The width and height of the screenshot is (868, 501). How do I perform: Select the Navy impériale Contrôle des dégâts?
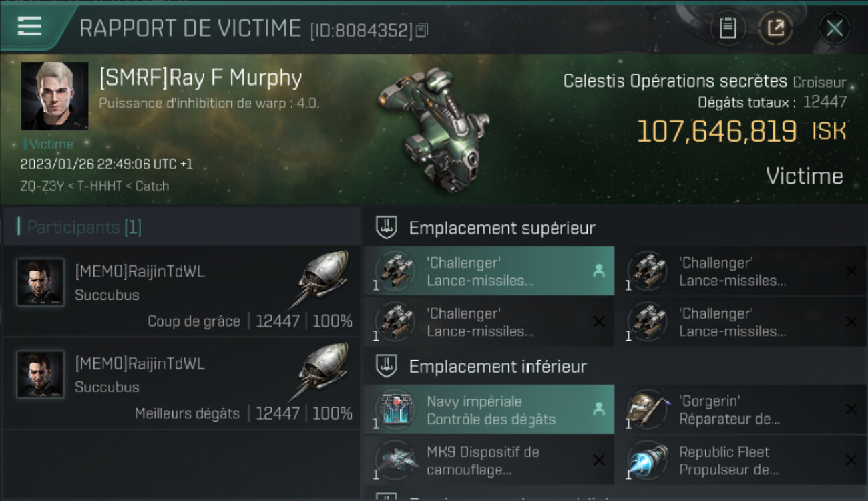coord(489,409)
